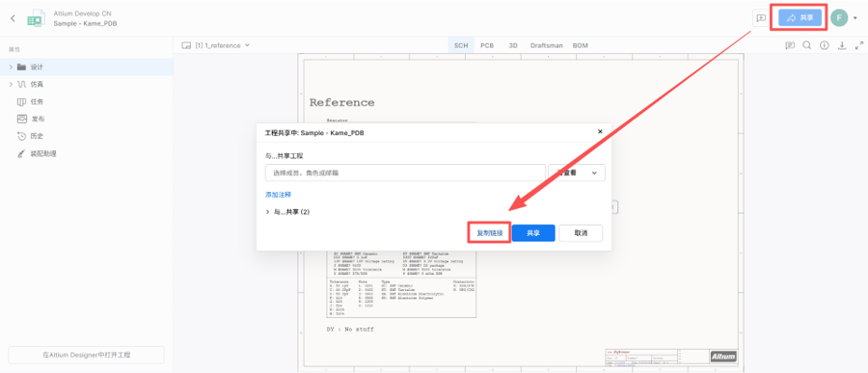
Task: Switch to the Draftsman tab
Action: (547, 45)
